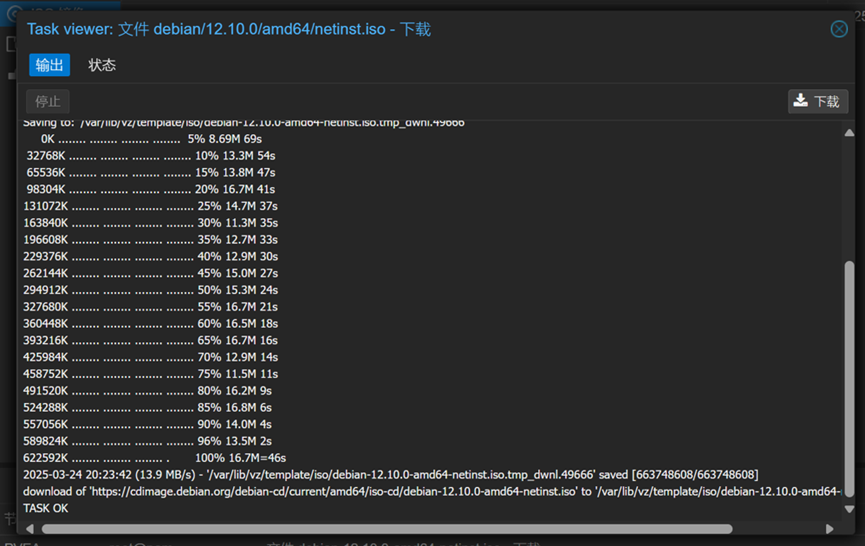Click the 524288K 85% progress line
Screen dimensions: 865x546
coord(147,407)
